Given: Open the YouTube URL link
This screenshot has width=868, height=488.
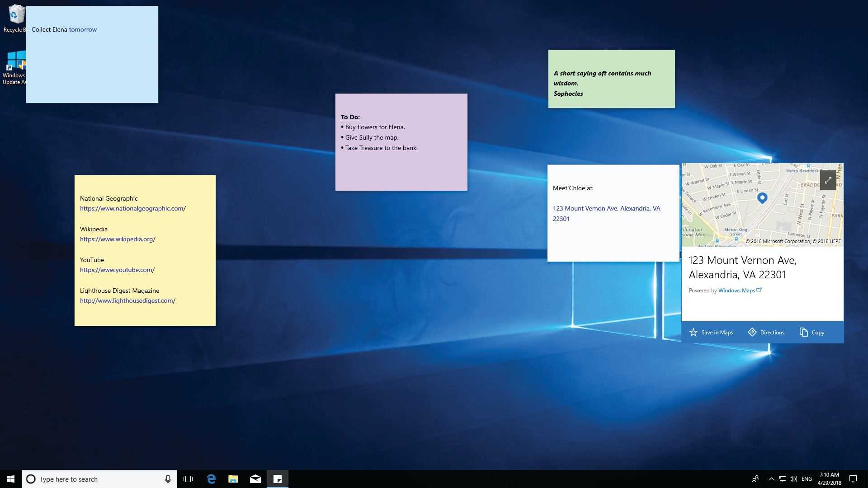Looking at the screenshot, I should [x=117, y=270].
